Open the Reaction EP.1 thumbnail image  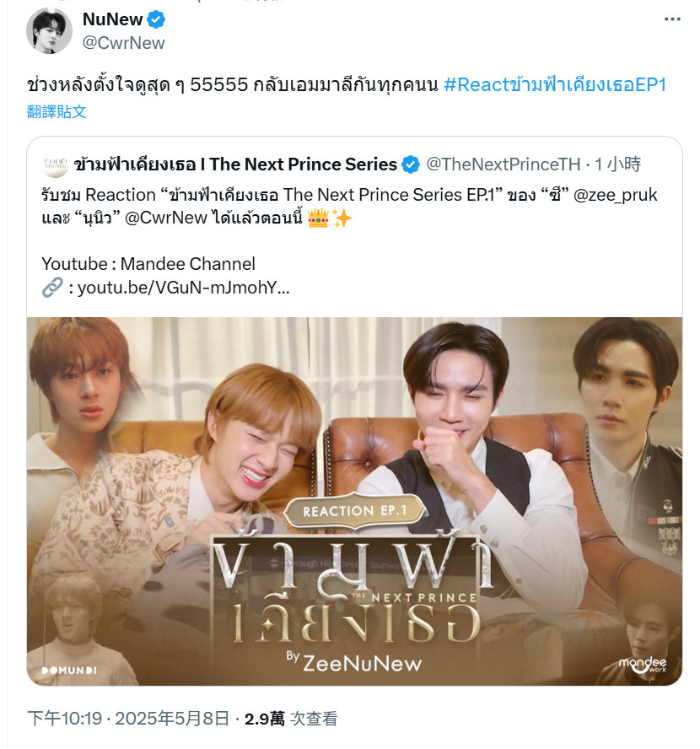354,502
